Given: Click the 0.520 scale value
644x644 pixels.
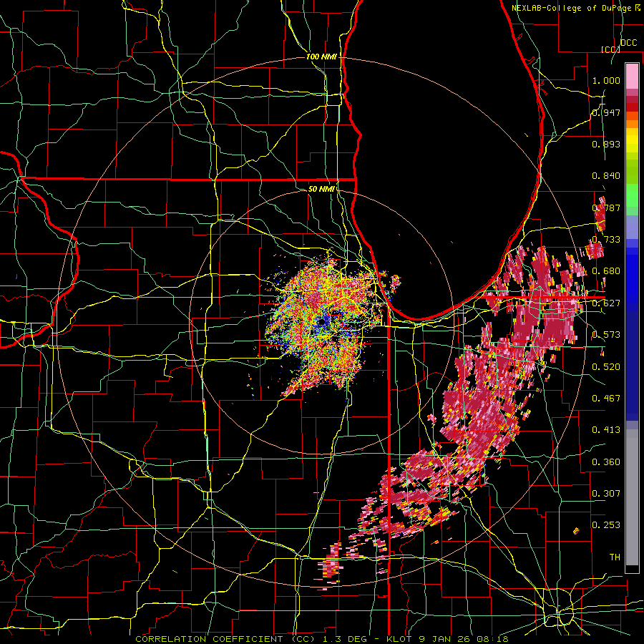Looking at the screenshot, I should coord(606,366).
